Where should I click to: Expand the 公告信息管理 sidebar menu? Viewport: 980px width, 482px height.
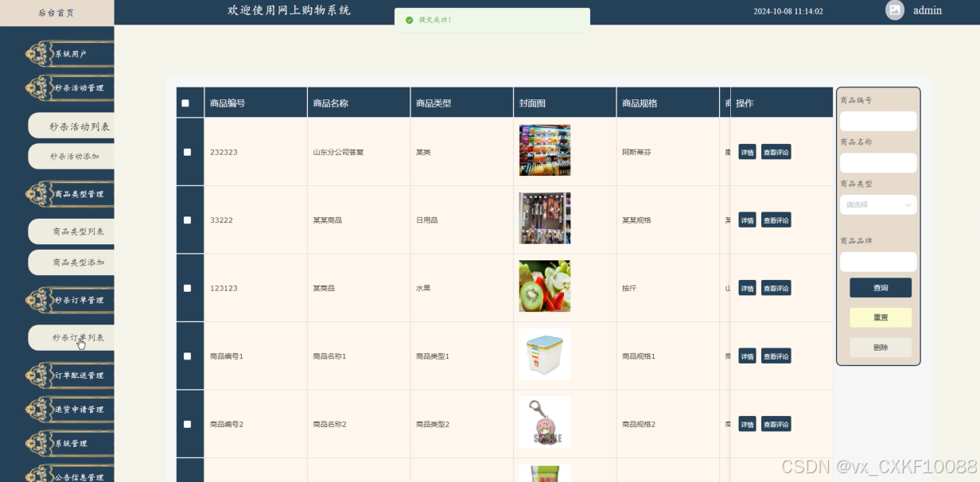[70, 476]
